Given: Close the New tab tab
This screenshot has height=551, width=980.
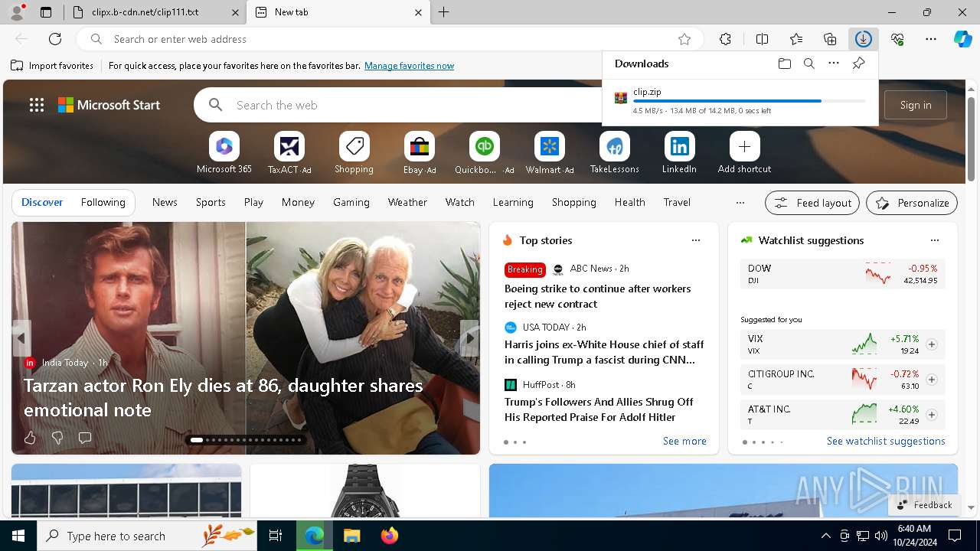Looking at the screenshot, I should (418, 12).
